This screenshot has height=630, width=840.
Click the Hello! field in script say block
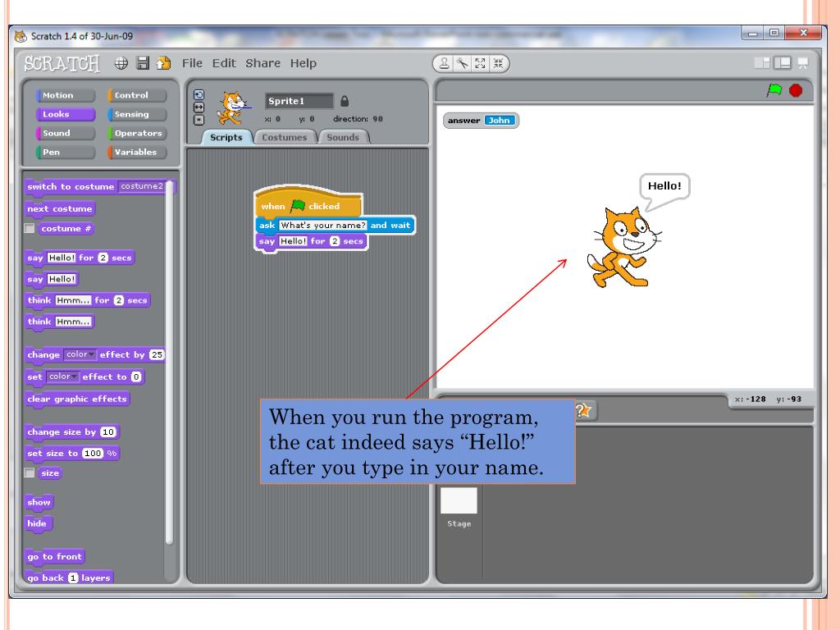tap(293, 241)
